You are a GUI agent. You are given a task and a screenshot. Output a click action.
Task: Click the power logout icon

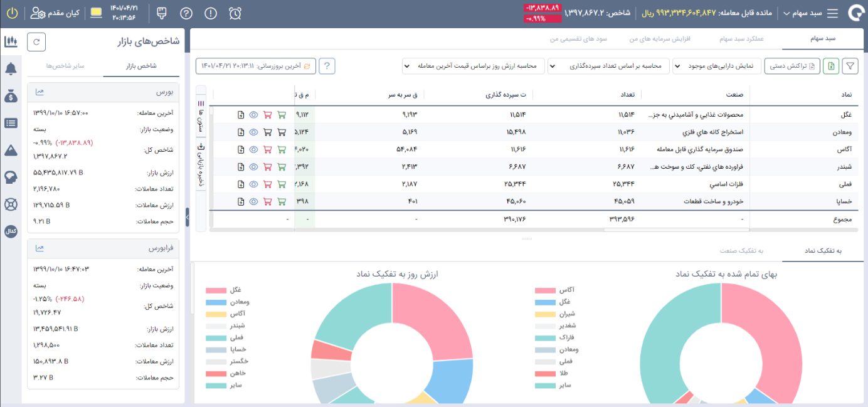tap(12, 13)
